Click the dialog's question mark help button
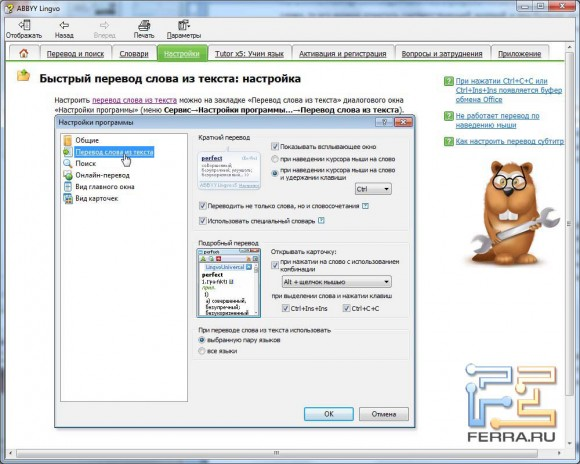 tap(384, 122)
